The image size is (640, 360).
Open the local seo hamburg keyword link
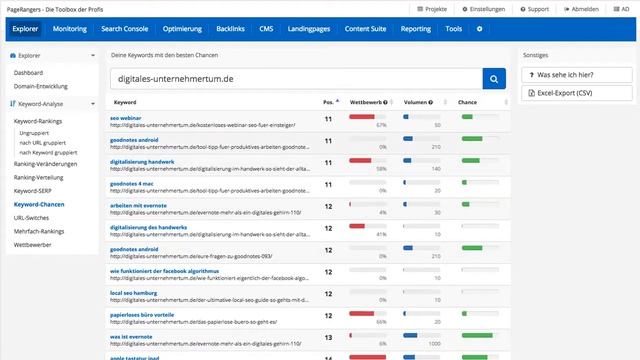(x=133, y=293)
